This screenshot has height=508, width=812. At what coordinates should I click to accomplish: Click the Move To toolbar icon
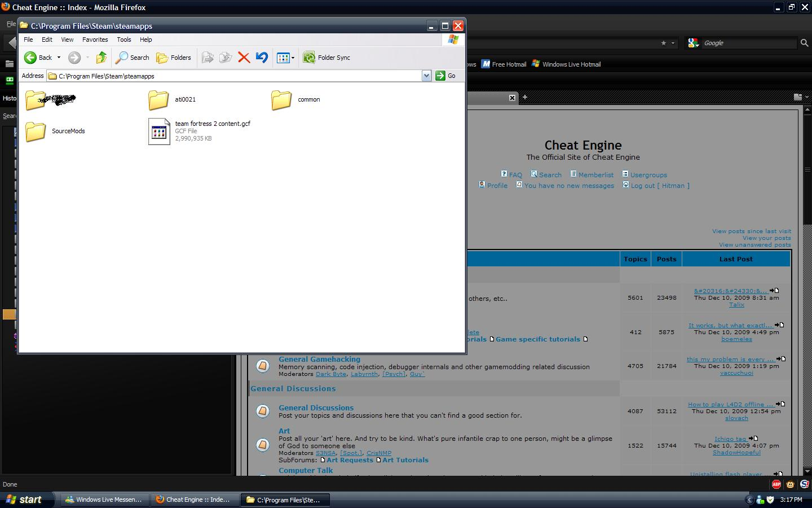point(208,58)
